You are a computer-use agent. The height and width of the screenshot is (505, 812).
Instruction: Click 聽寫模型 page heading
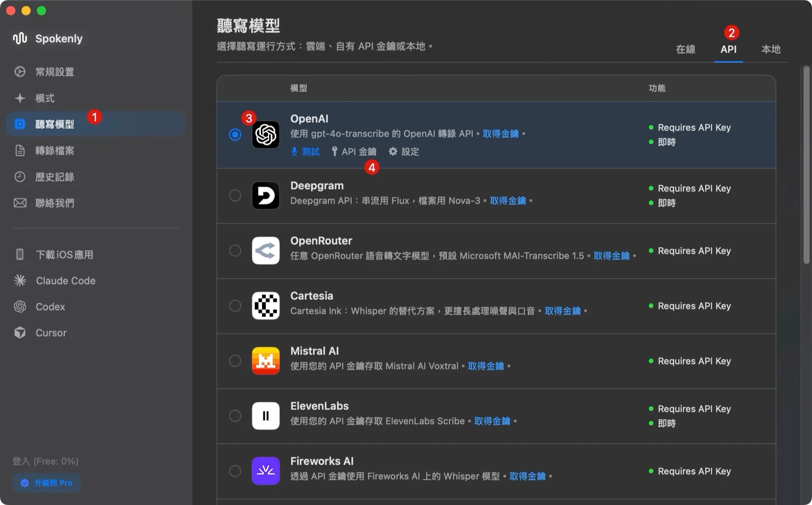(x=249, y=25)
